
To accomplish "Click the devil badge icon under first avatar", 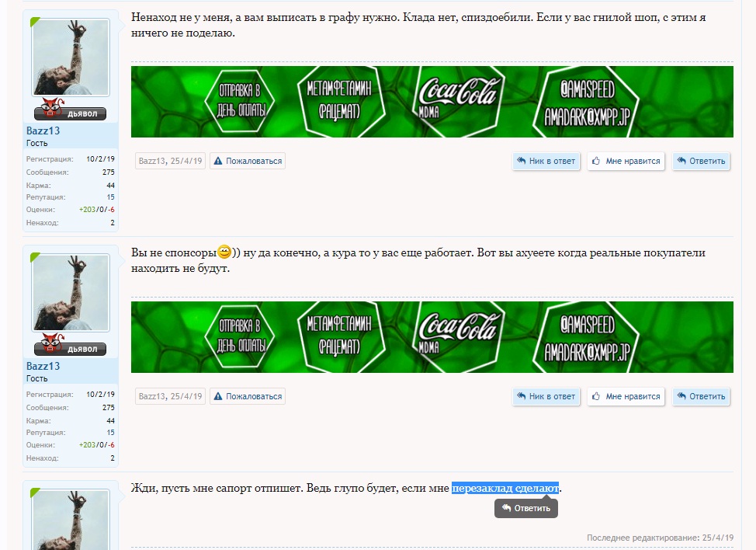I will [52, 107].
